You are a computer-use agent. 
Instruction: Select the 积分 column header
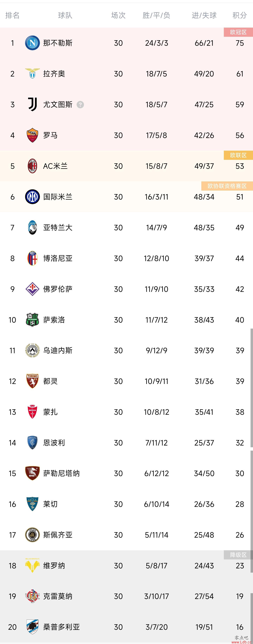click(240, 15)
